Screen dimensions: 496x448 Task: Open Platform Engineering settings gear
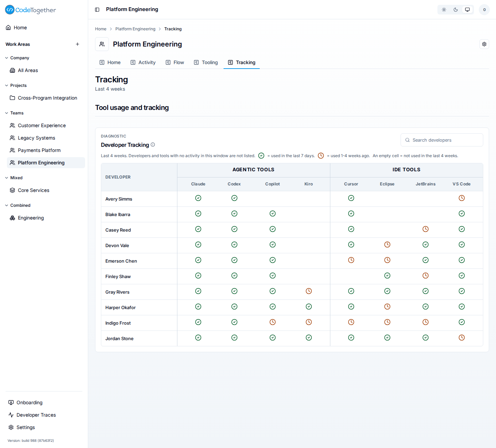coord(484,44)
